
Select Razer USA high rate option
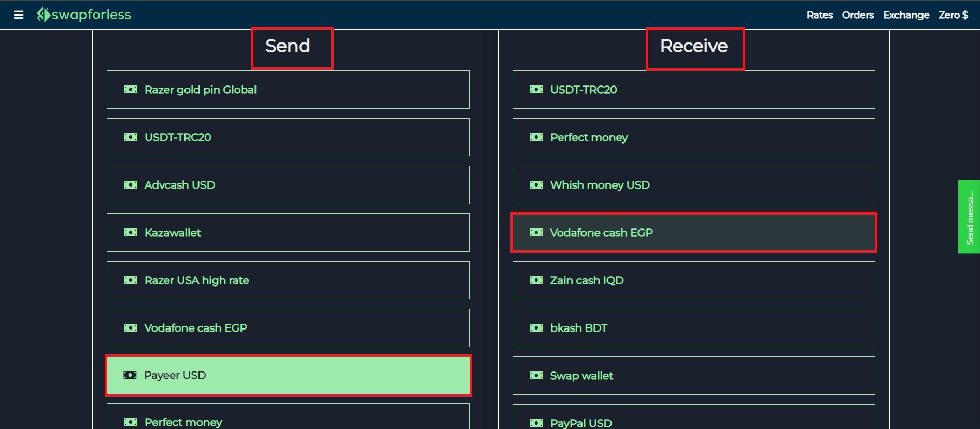288,280
